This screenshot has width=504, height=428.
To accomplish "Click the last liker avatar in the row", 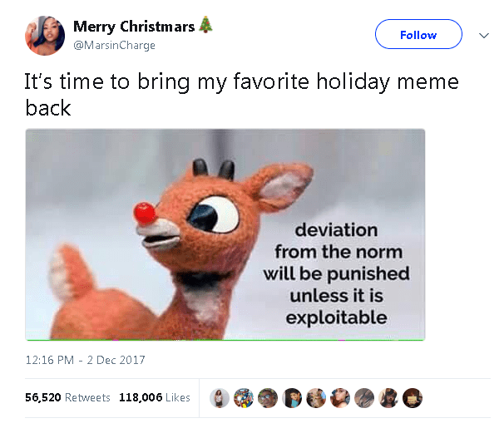I will point(413,398).
